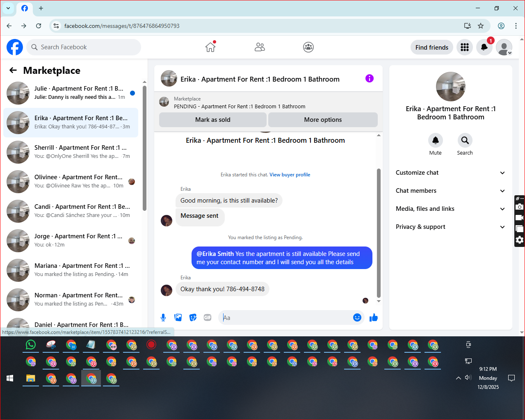The image size is (525, 420).
Task: Open the settings gear in the side overlay
Action: (x=520, y=240)
